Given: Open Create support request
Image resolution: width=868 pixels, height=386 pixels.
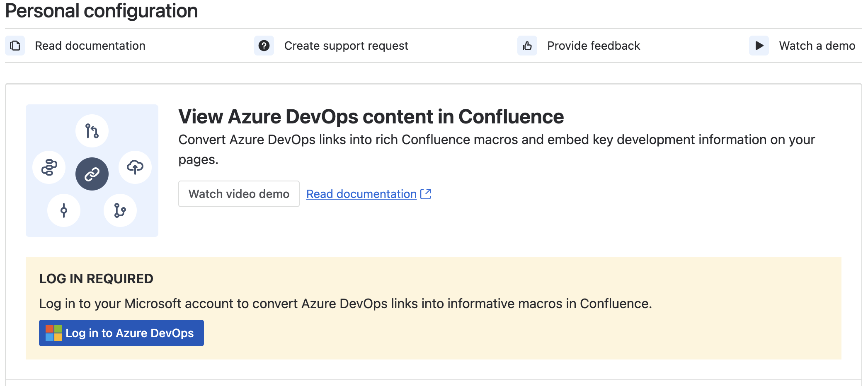Looking at the screenshot, I should click(346, 46).
